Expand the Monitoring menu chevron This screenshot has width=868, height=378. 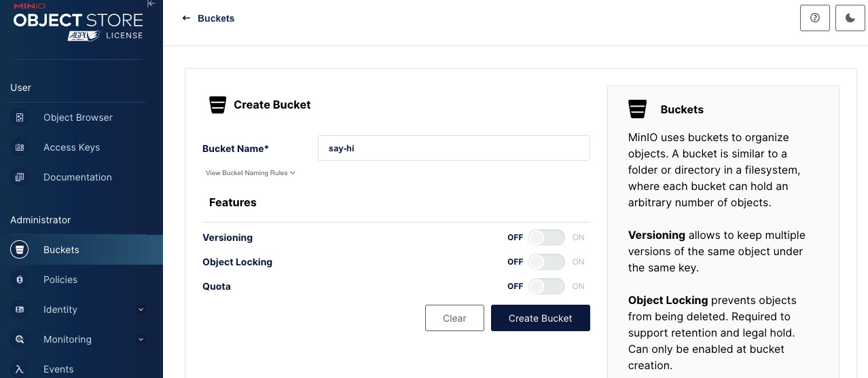pyautogui.click(x=141, y=339)
